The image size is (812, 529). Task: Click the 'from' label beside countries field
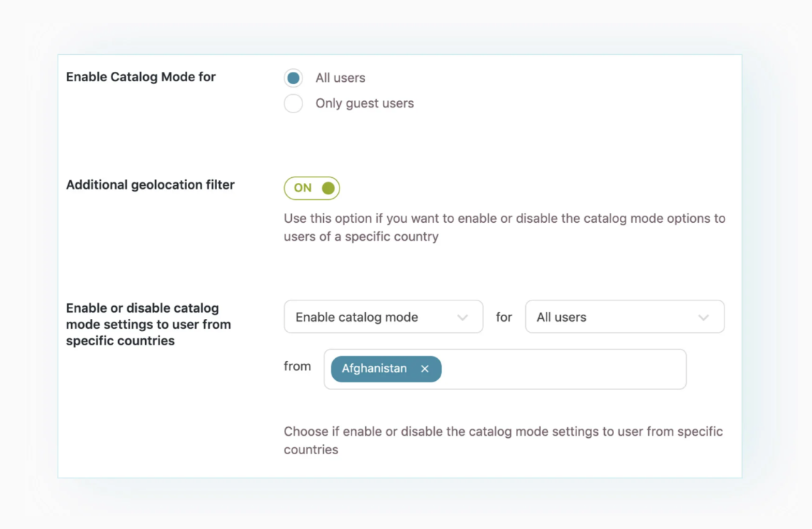point(297,367)
